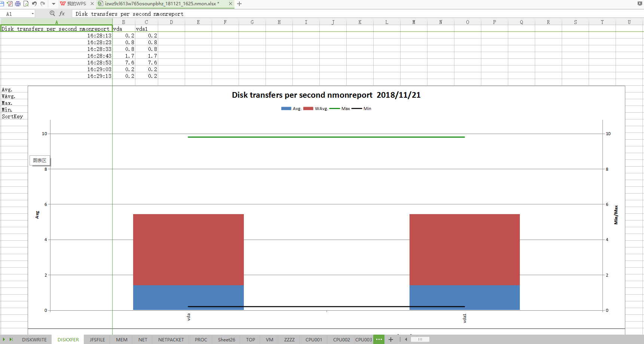Image resolution: width=644 pixels, height=344 pixels.
Task: Select column D header
Action: pos(171,22)
